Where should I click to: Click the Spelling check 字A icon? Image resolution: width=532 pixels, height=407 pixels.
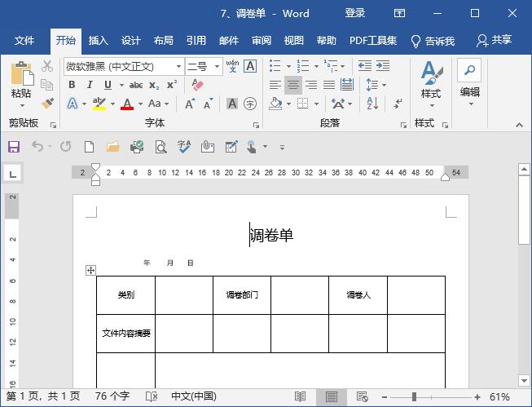(x=184, y=147)
